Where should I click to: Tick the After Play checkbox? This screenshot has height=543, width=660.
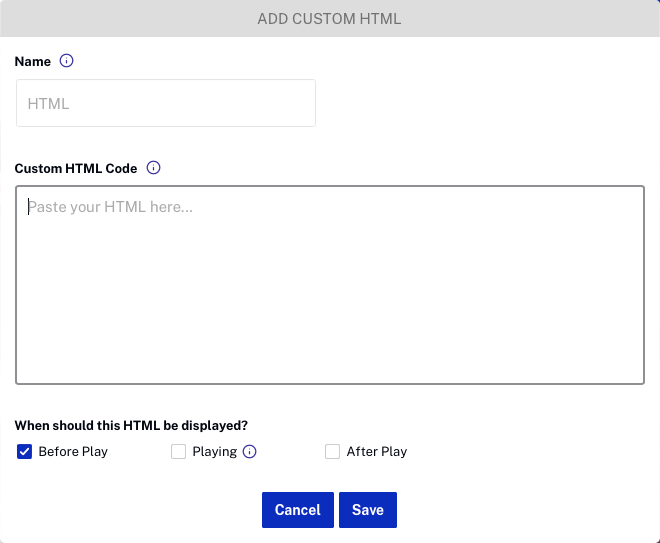click(333, 452)
